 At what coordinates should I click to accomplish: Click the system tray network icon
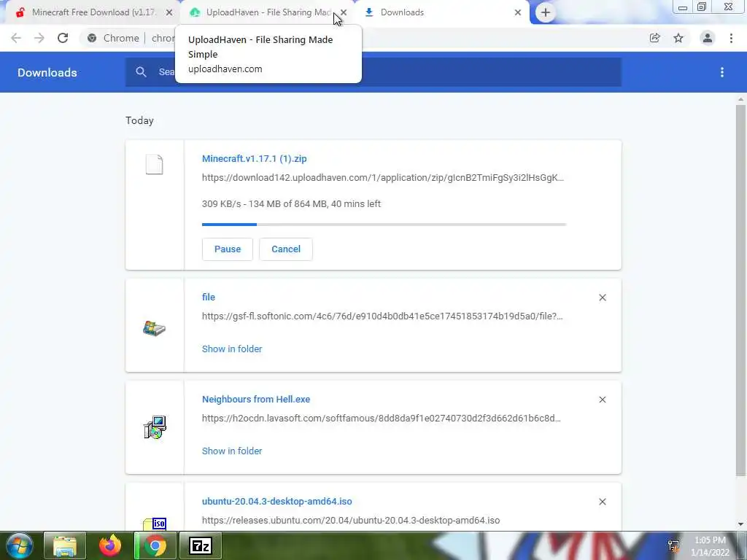673,546
